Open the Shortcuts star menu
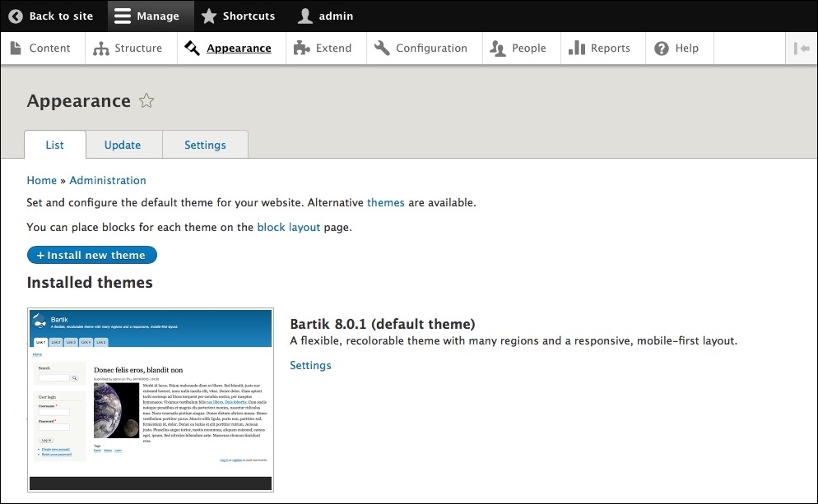The height and width of the screenshot is (504, 818). point(238,16)
